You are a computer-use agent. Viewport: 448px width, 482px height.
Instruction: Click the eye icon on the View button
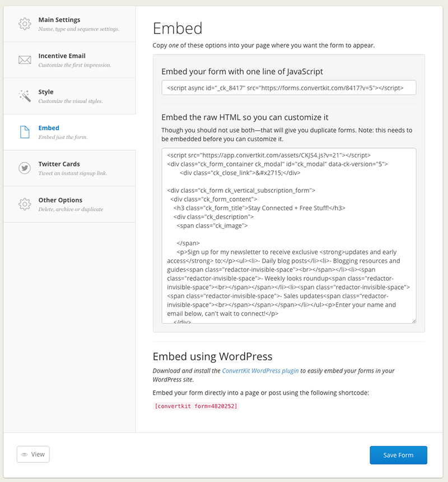tap(24, 455)
